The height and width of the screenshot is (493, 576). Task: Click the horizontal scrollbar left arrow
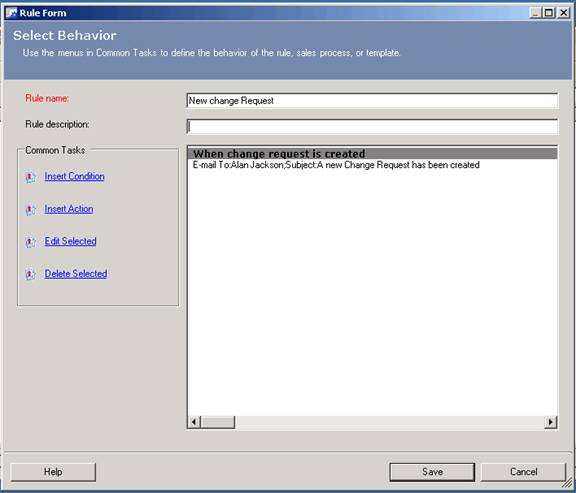(x=194, y=422)
